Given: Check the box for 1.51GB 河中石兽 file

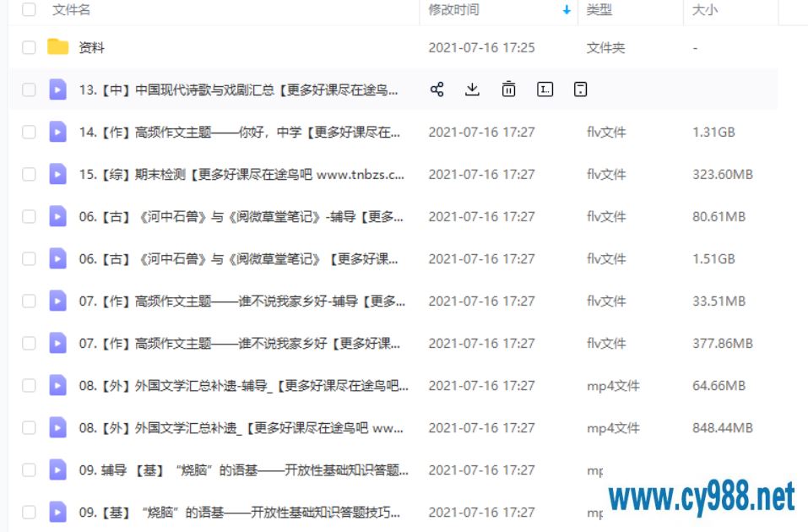Looking at the screenshot, I should (29, 258).
